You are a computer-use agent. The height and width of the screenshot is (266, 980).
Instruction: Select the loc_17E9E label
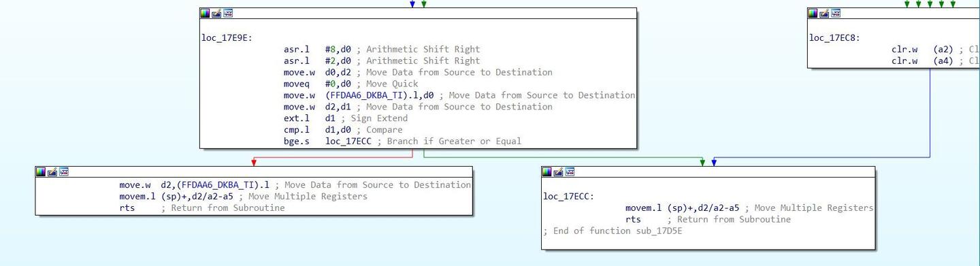pyautogui.click(x=227, y=37)
